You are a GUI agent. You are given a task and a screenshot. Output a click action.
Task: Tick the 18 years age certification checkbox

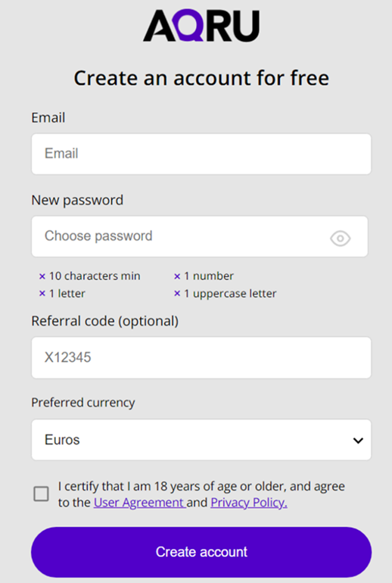41,494
